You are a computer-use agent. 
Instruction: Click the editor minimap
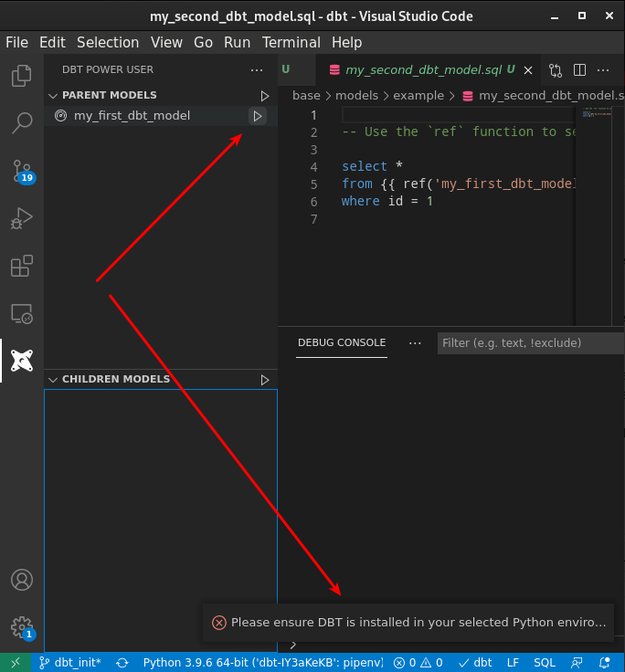click(x=597, y=112)
